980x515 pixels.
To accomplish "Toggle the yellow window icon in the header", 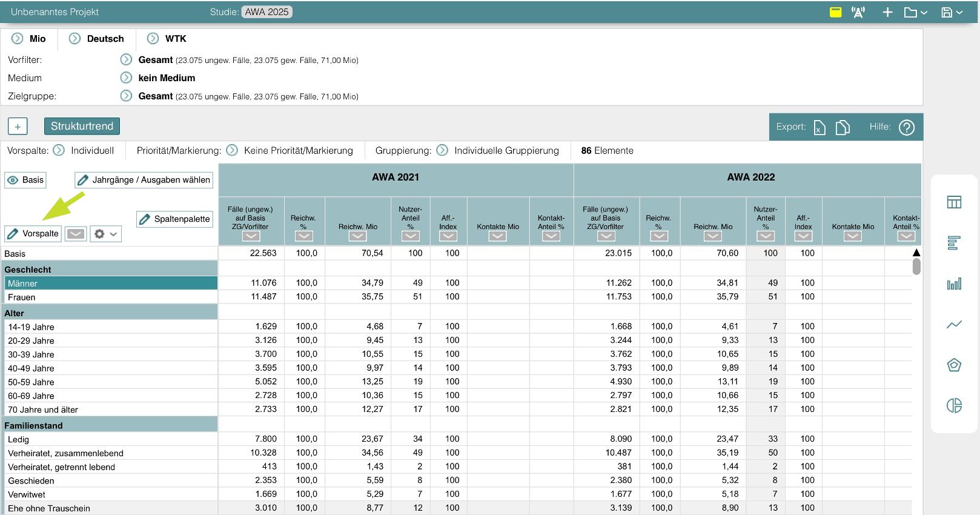I will click(x=835, y=12).
